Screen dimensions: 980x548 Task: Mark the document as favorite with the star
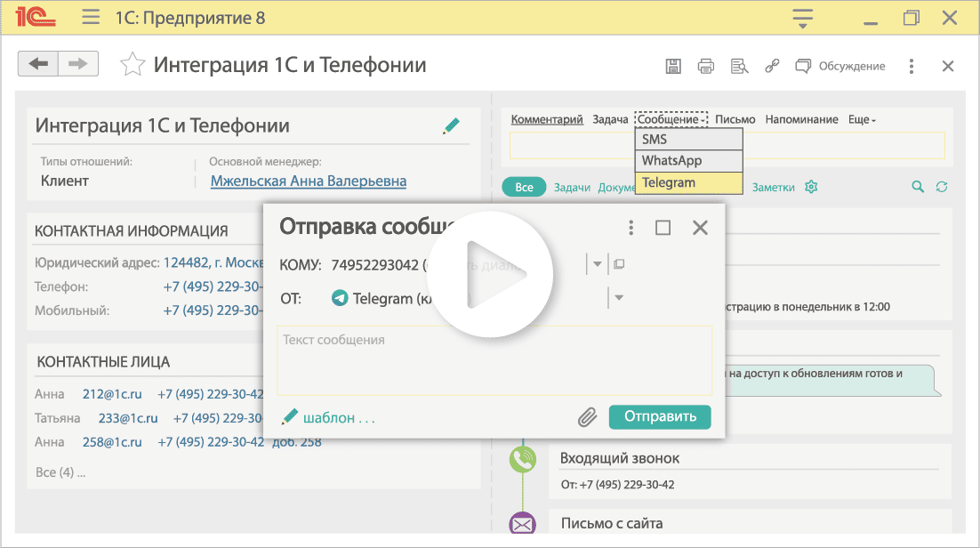click(133, 64)
